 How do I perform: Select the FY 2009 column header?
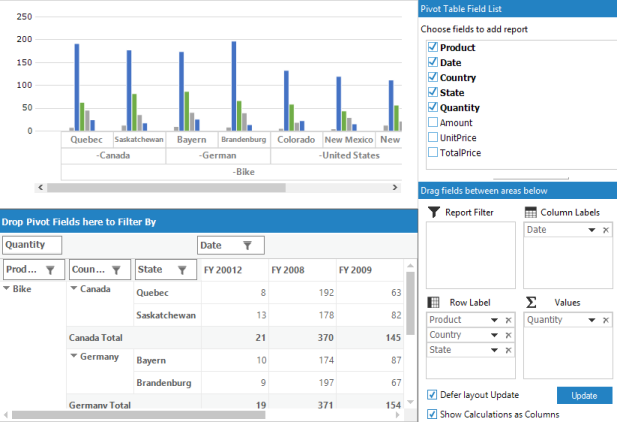point(370,270)
